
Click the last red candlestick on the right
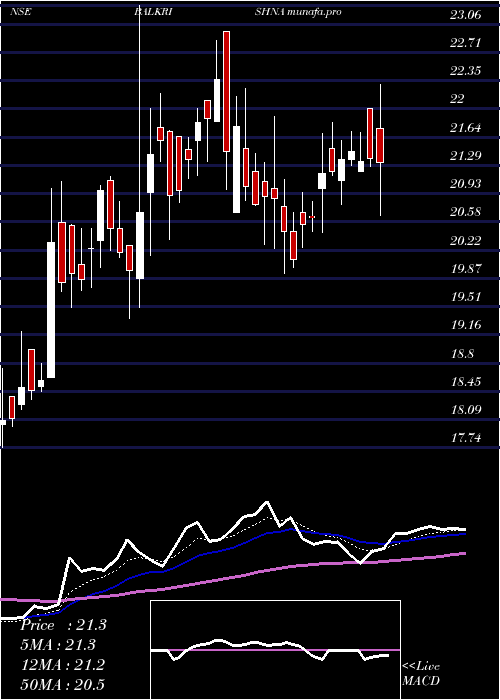(x=380, y=145)
